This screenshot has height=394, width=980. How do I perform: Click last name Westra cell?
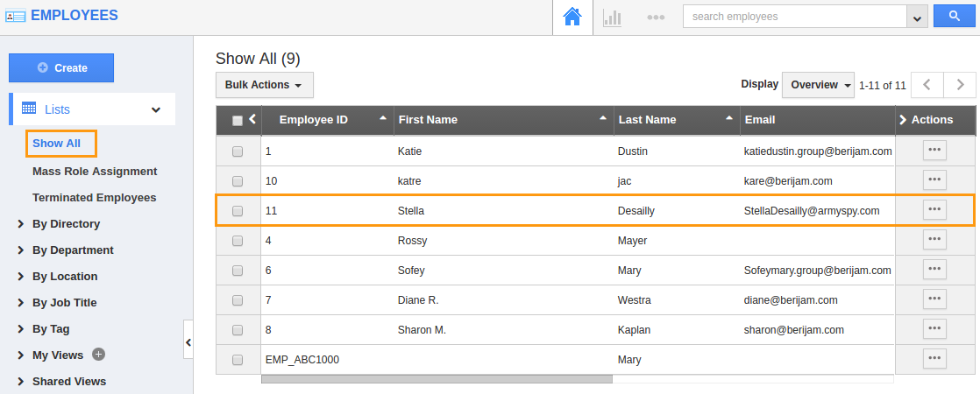pyautogui.click(x=635, y=300)
